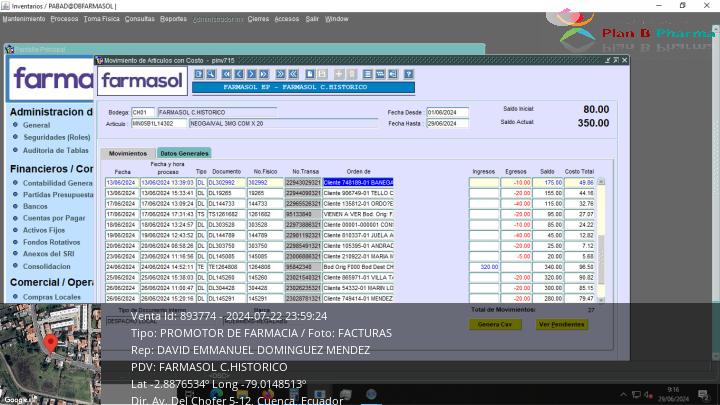Click order cell 'Cliente 748189-01 BANEGA'

tap(358, 183)
